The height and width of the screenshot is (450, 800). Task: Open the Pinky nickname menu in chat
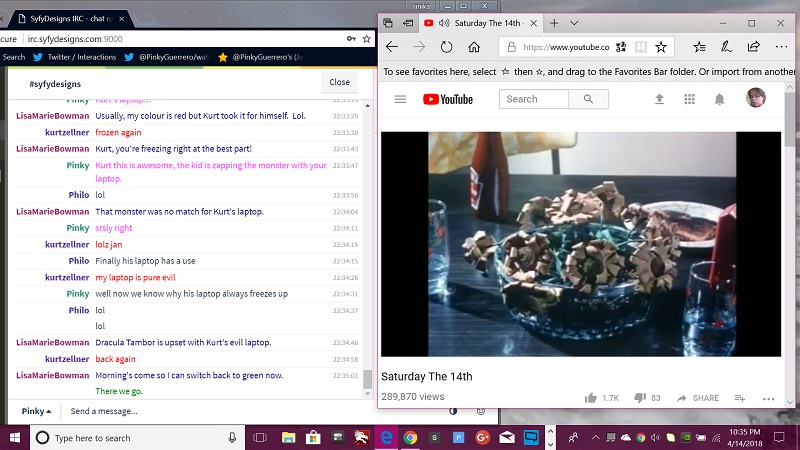tap(36, 411)
